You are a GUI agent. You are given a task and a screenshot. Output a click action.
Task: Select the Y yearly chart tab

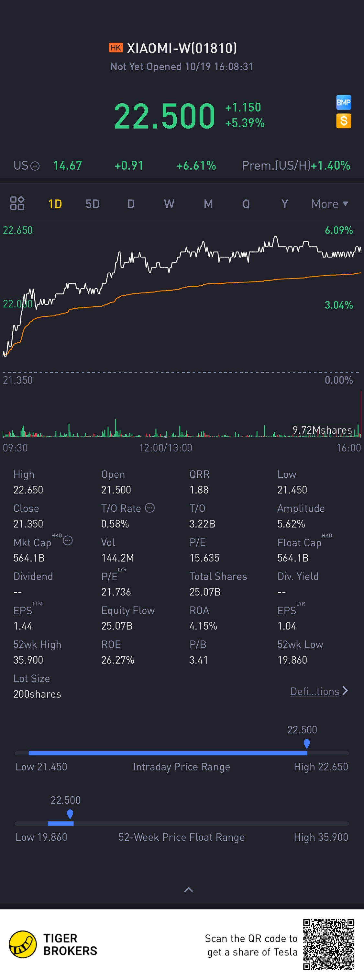pos(285,204)
